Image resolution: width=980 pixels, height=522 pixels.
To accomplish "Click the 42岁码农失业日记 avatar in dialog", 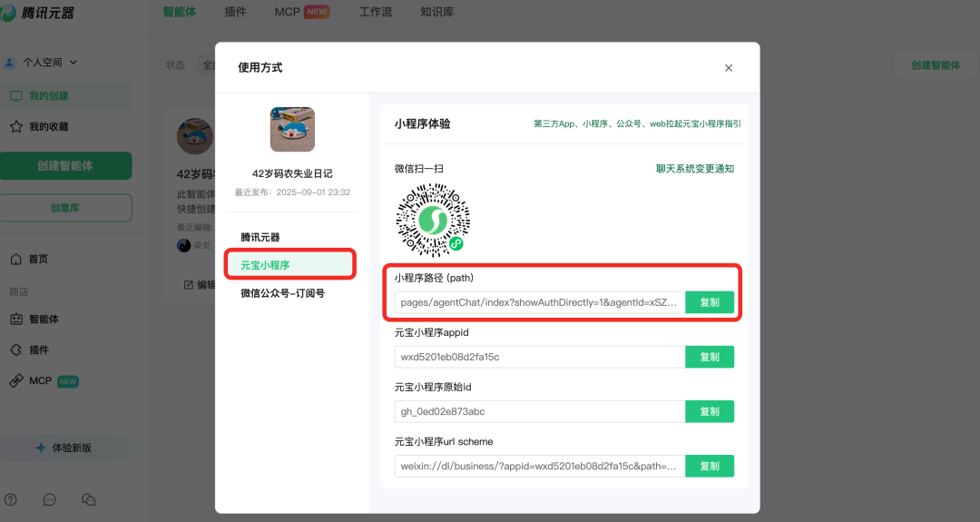I will click(x=292, y=130).
